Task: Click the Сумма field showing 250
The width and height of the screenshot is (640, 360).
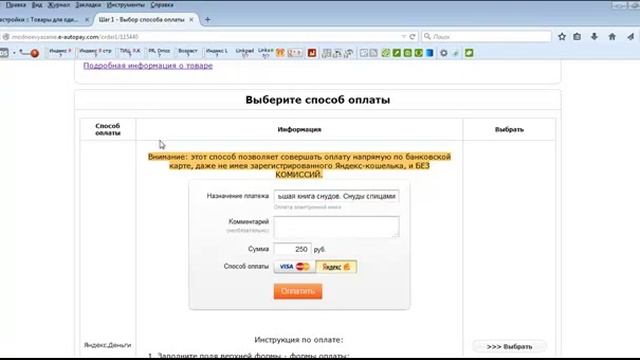Action: coord(293,249)
